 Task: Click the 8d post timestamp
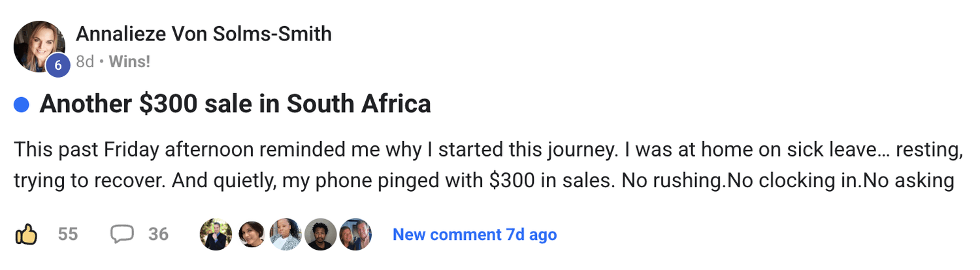point(85,62)
